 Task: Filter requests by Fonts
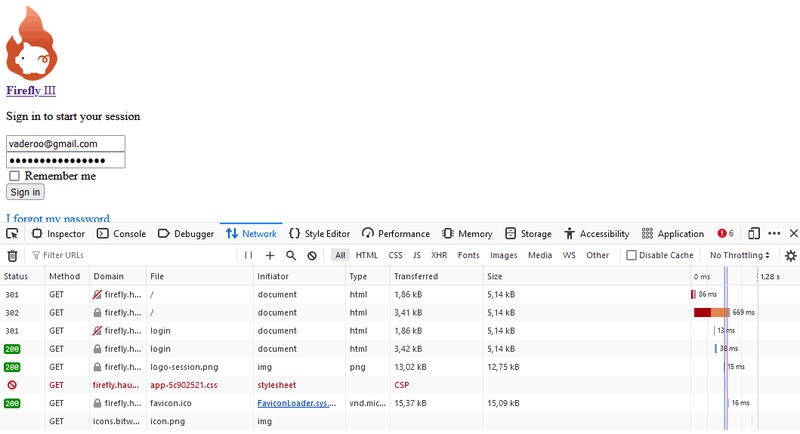(x=468, y=255)
